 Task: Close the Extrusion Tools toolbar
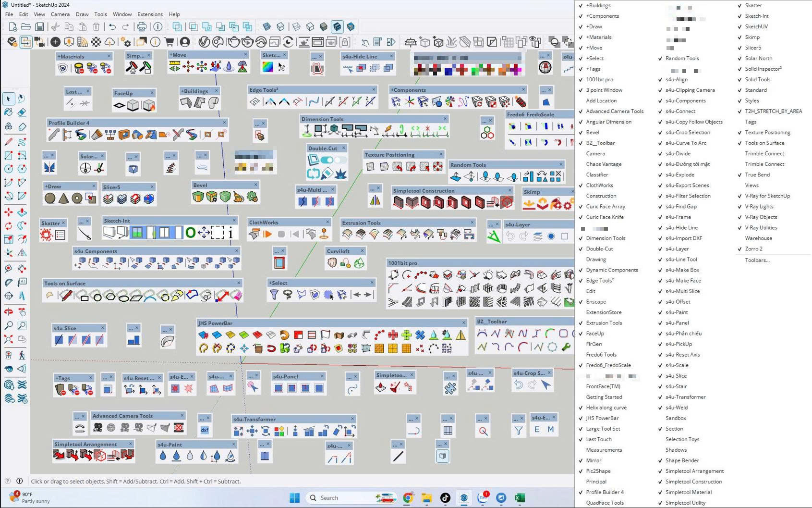[x=472, y=223]
